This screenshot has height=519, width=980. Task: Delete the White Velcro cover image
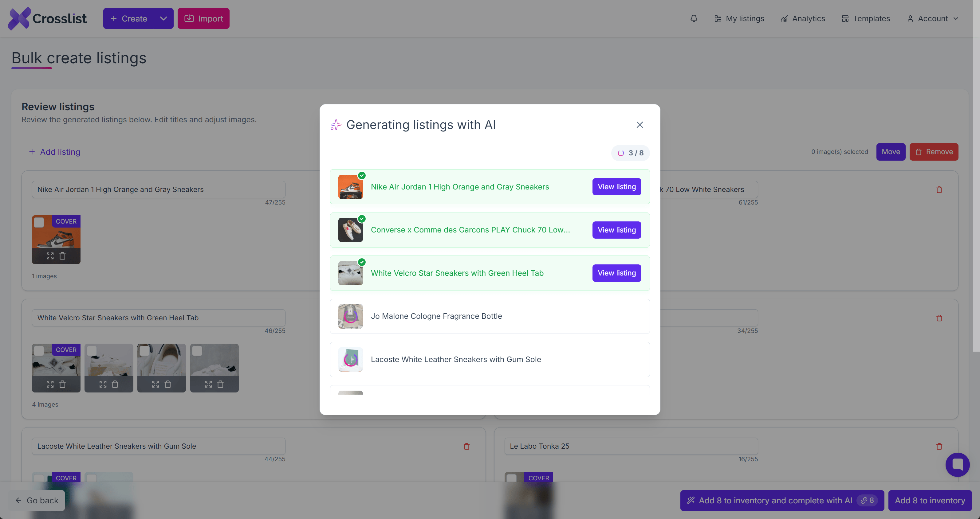[62, 384]
